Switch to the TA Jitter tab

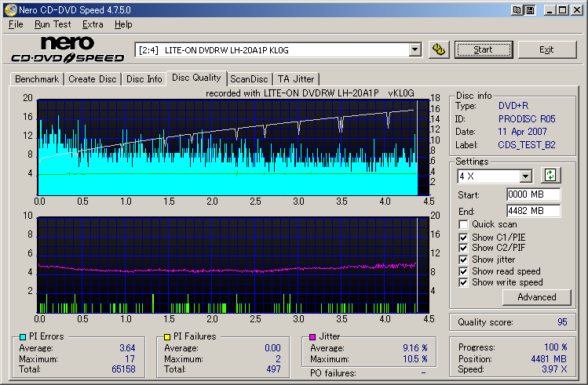pos(295,79)
